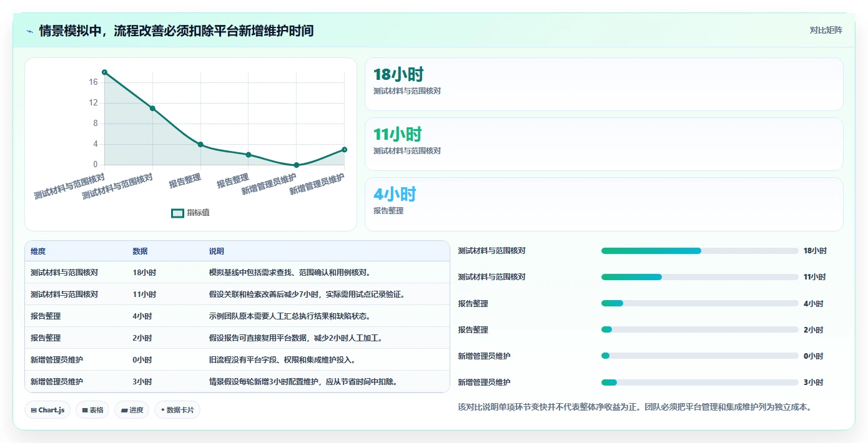This screenshot has width=868, height=443.
Task: Click the 新增管理员维护 cell in the 3小时 table row
Action: coord(57,382)
